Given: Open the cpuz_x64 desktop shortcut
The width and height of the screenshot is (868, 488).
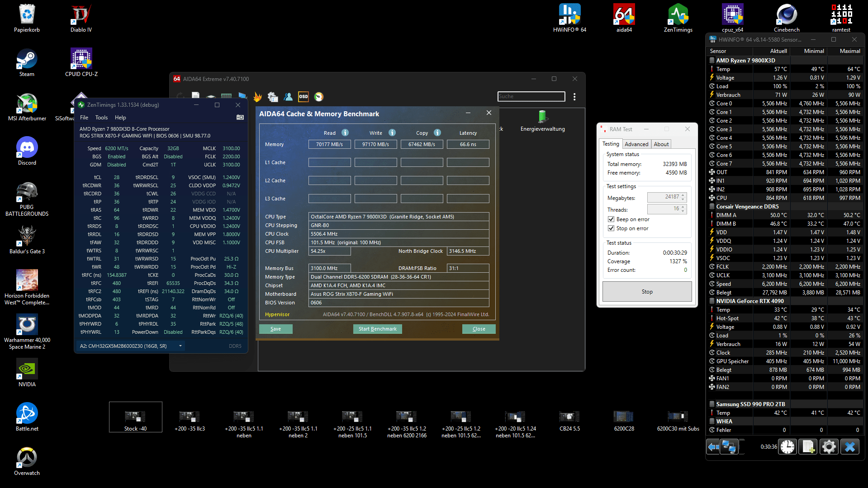Looking at the screenshot, I should pos(732,18).
